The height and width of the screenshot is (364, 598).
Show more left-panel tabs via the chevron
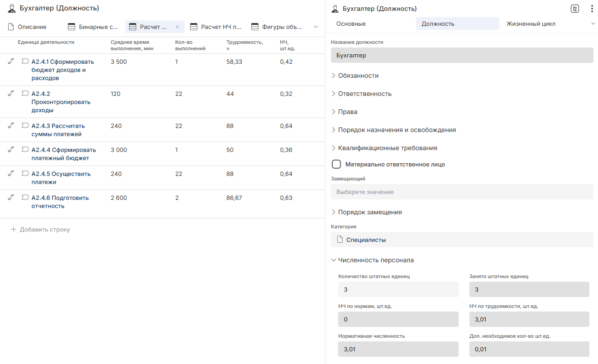click(x=316, y=27)
